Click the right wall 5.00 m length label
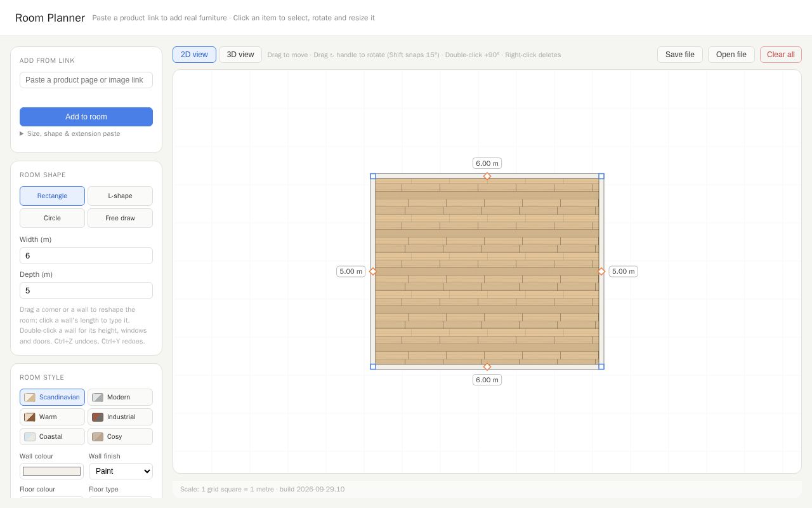 click(x=624, y=272)
